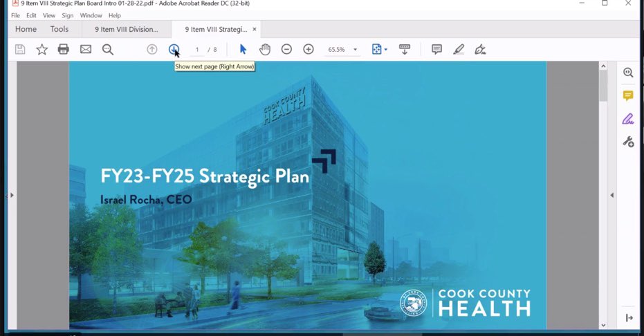Image resolution: width=644 pixels, height=336 pixels.
Task: Click the vertical scrollbar thumb
Action: [x=603, y=86]
